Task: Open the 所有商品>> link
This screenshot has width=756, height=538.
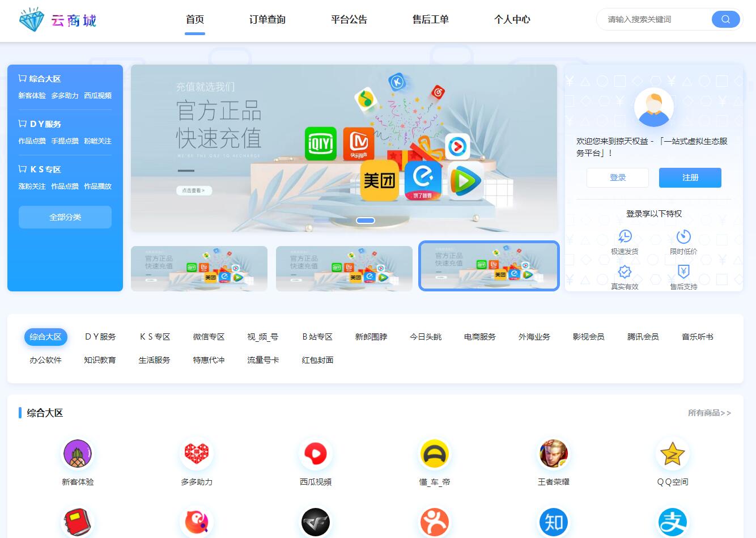Action: 710,413
